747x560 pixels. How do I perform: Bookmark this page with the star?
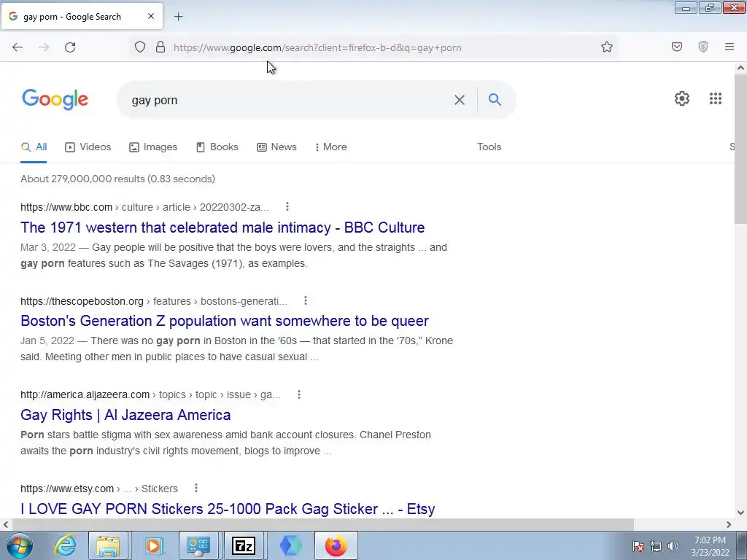[606, 47]
